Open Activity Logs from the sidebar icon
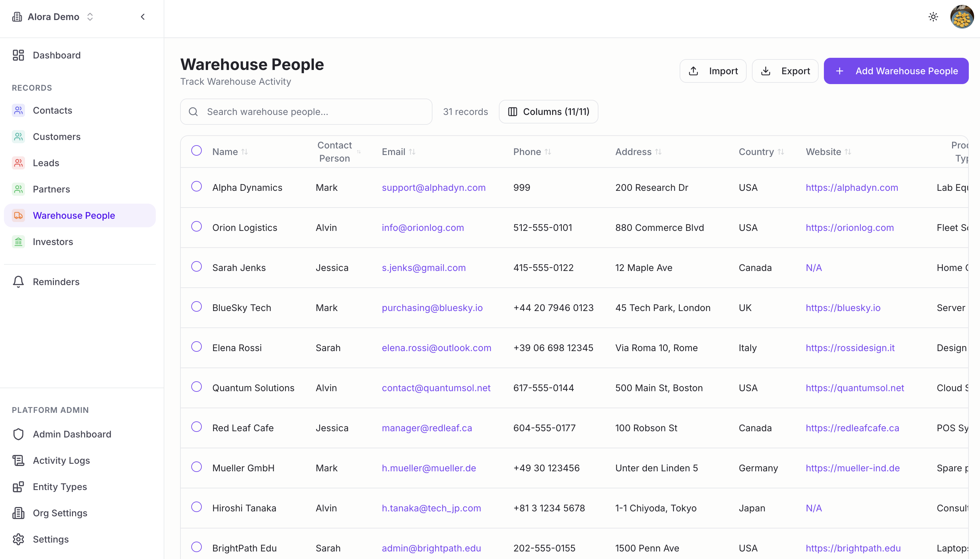This screenshot has width=980, height=559. coord(18,460)
